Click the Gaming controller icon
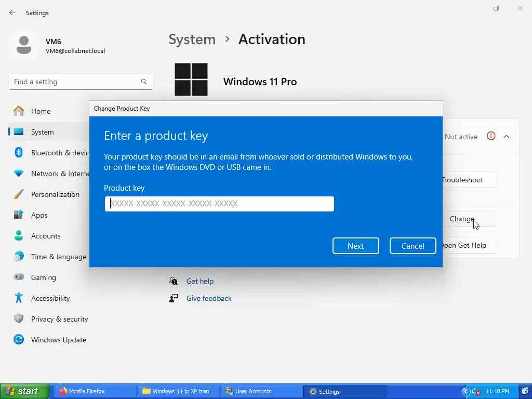Screen dimensions: 532x399 coord(19,277)
